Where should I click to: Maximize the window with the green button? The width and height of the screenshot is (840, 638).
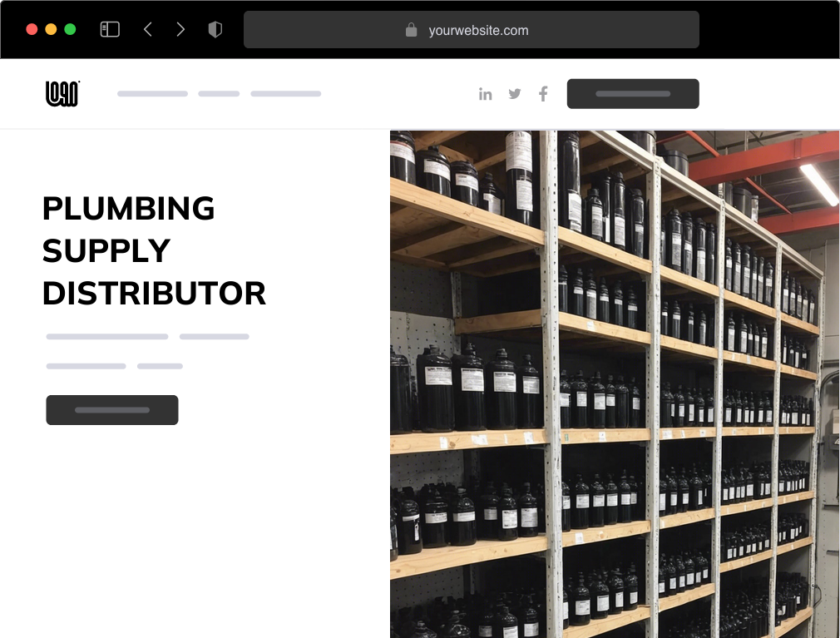(x=70, y=30)
